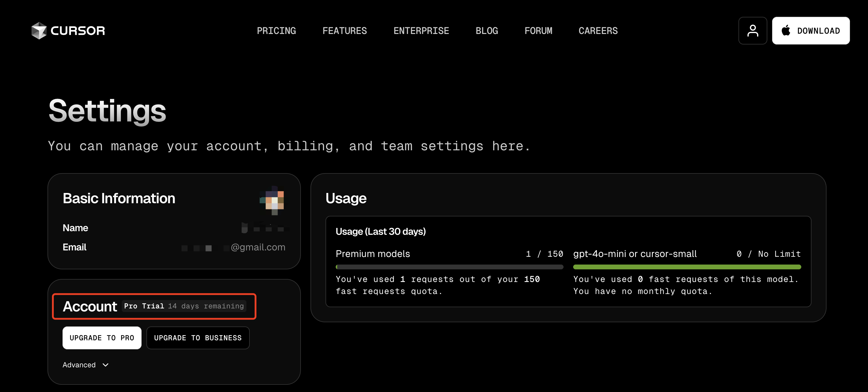This screenshot has width=868, height=392.
Task: Open the Pricing page
Action: (276, 31)
